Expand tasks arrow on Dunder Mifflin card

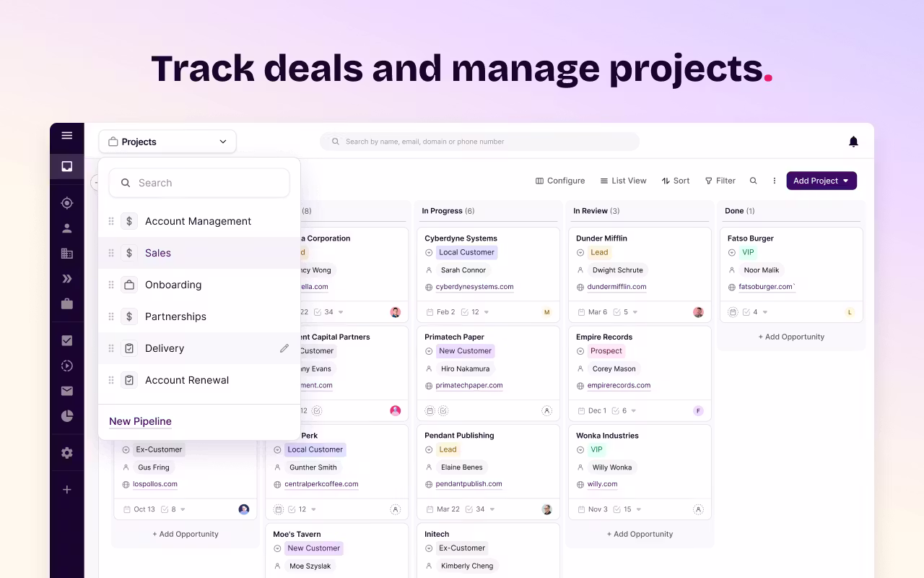(x=636, y=312)
